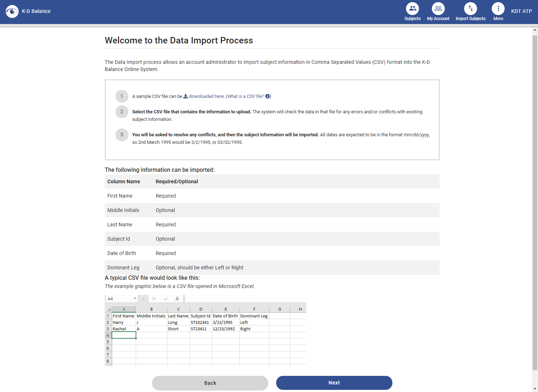
Task: Select the KDT ATP account label
Action: pos(522,11)
